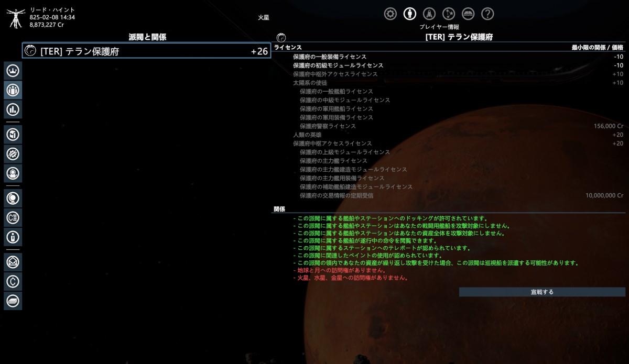The width and height of the screenshot is (629, 364).
Task: Open the gear settings icon in top bar
Action: pyautogui.click(x=391, y=14)
